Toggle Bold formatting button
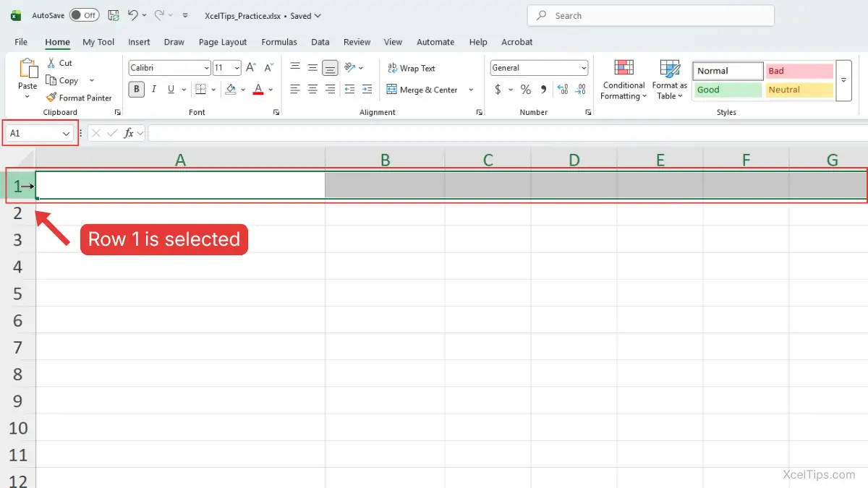868x488 pixels. click(136, 90)
